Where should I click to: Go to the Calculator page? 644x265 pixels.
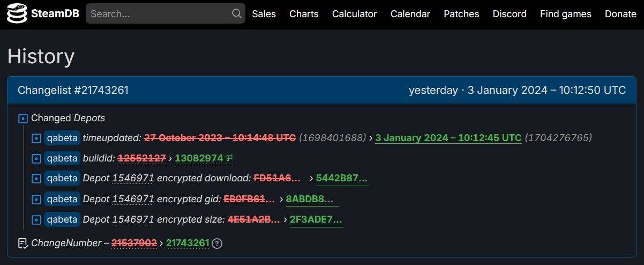(354, 14)
